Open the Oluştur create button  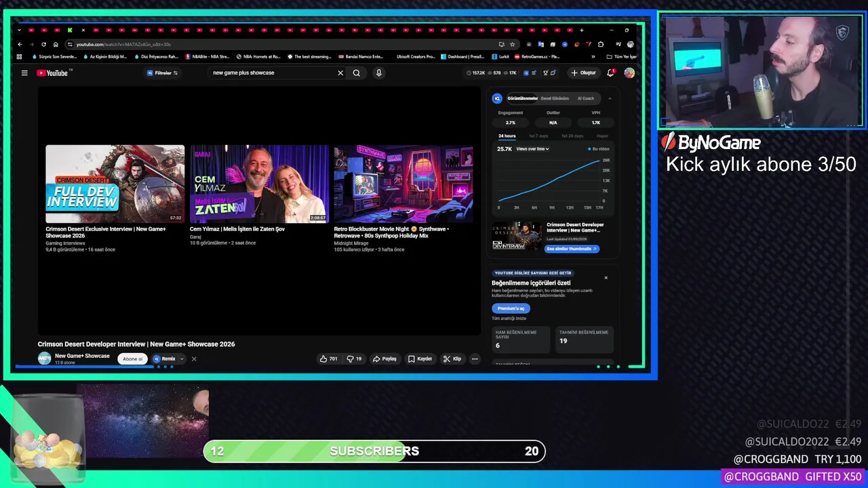[583, 73]
